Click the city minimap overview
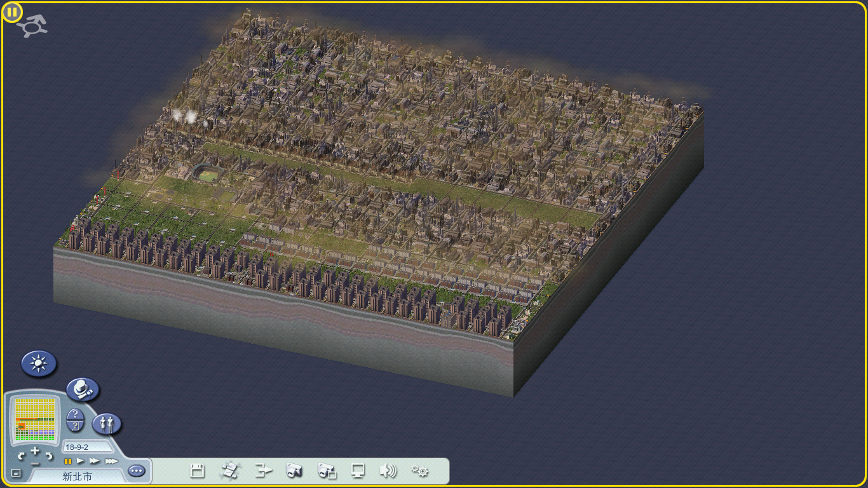868x488 pixels. (35, 421)
